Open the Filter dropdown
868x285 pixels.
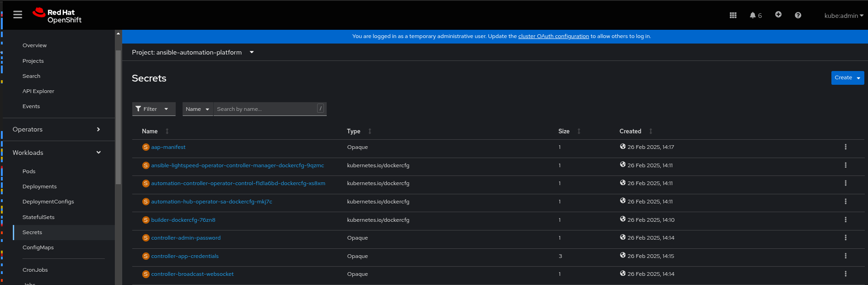pyautogui.click(x=153, y=109)
